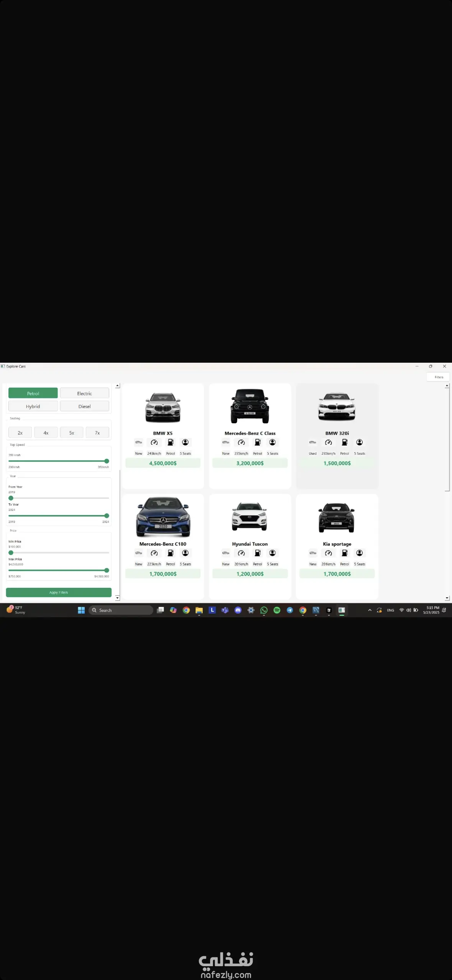Click the speedometer icon on Mercedes-Benz C180 card
This screenshot has height=980, width=452.
154,553
